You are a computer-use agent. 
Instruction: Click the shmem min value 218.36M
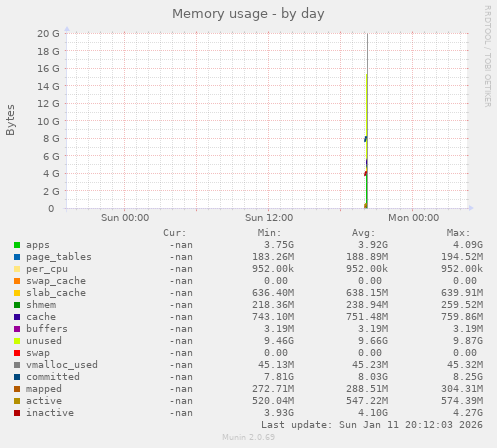click(x=273, y=305)
